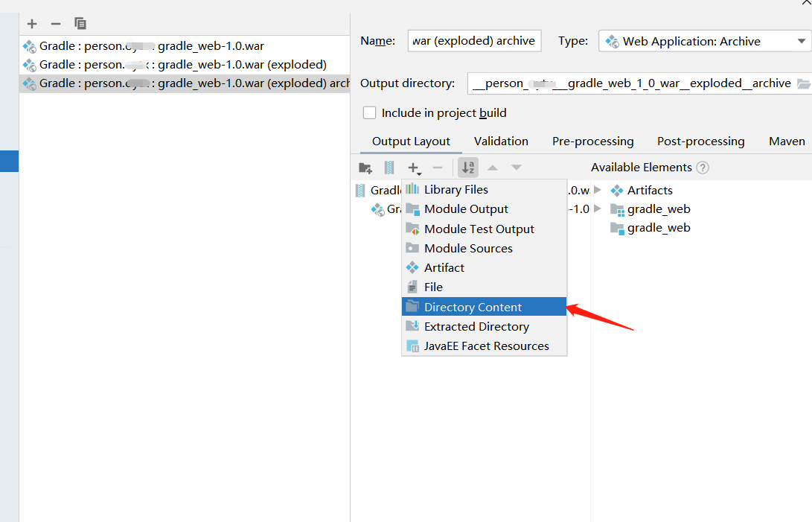
Task: Create archive in output layout toolbar
Action: pyautogui.click(x=389, y=168)
